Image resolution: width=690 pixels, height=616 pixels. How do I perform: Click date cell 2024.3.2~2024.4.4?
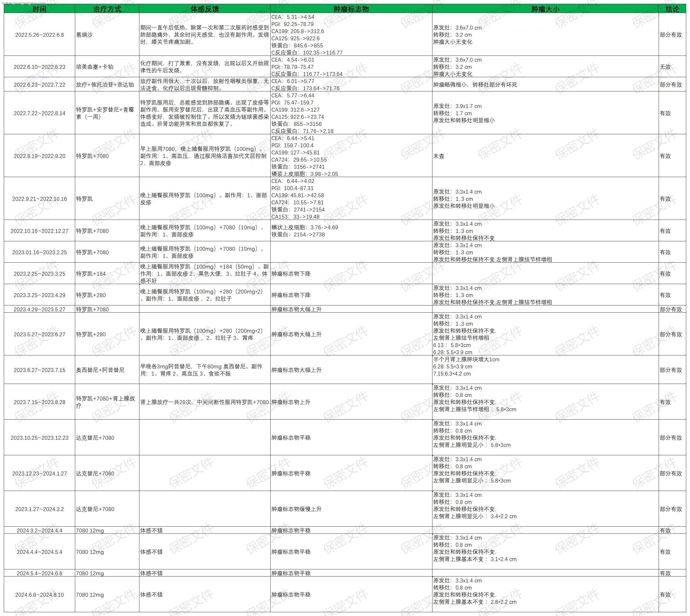pos(39,530)
